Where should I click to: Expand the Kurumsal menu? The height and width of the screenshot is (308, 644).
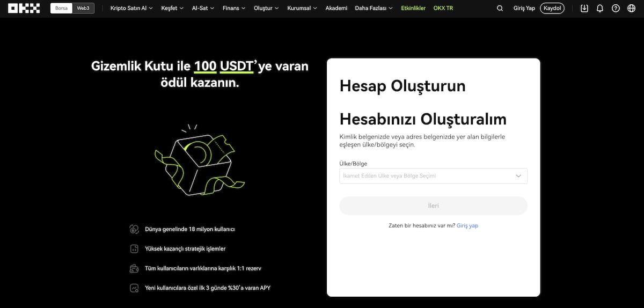[x=302, y=8]
